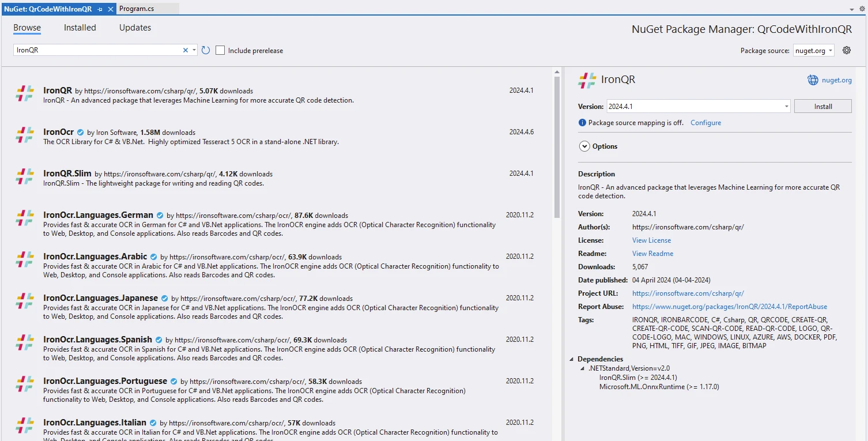
Task: Enable Include prerelease checkbox
Action: 220,51
